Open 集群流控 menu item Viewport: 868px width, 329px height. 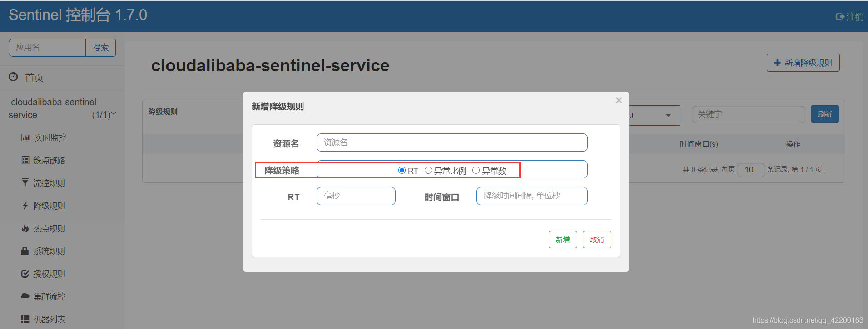pyautogui.click(x=50, y=296)
